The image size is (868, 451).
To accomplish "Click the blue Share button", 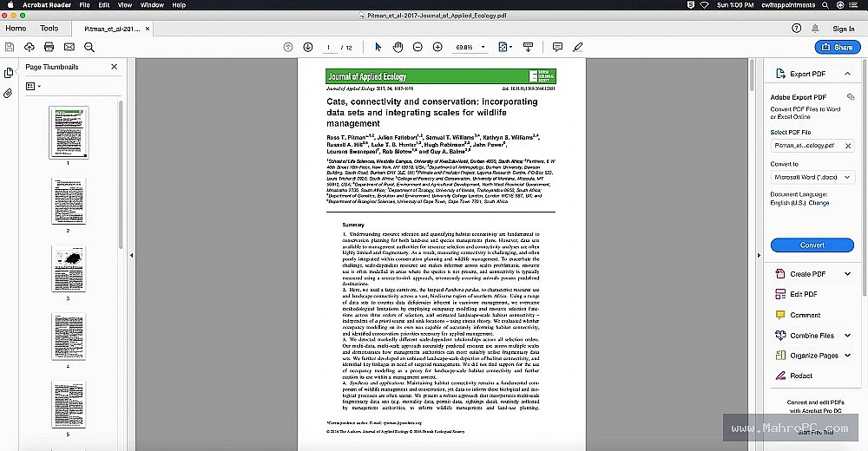I will click(x=838, y=47).
